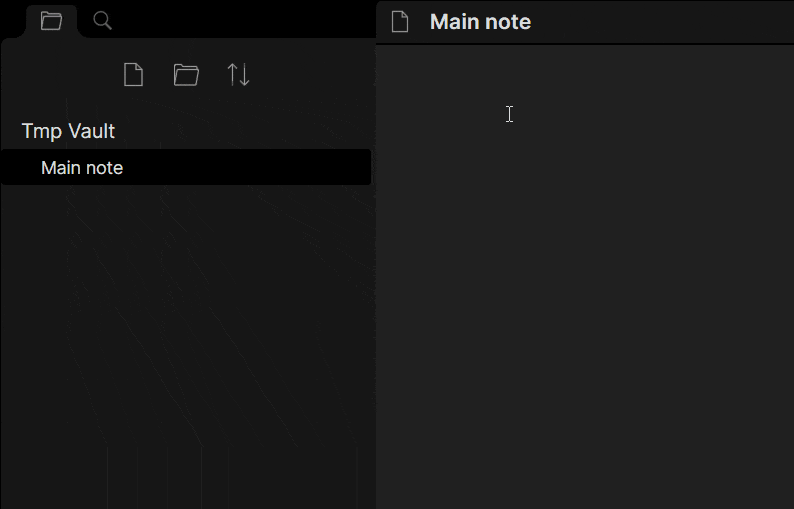Create a new folder in the vault
Screen dimensions: 794x509
tap(186, 75)
